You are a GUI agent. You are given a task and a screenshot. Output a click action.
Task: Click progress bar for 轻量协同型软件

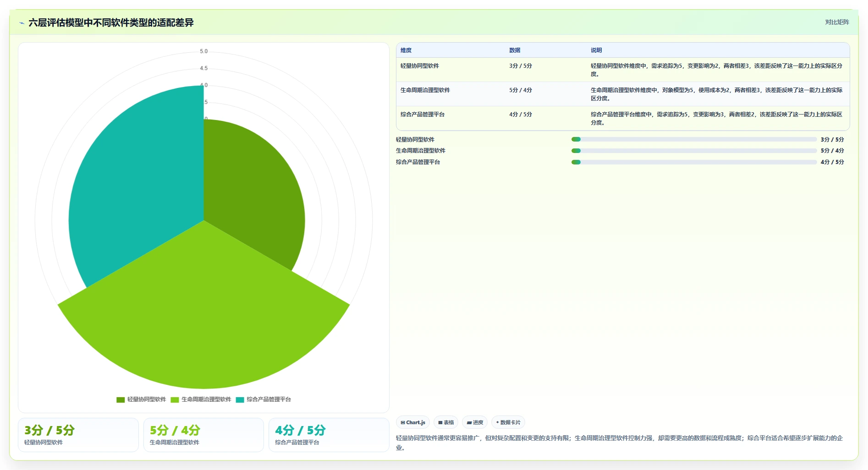[694, 139]
